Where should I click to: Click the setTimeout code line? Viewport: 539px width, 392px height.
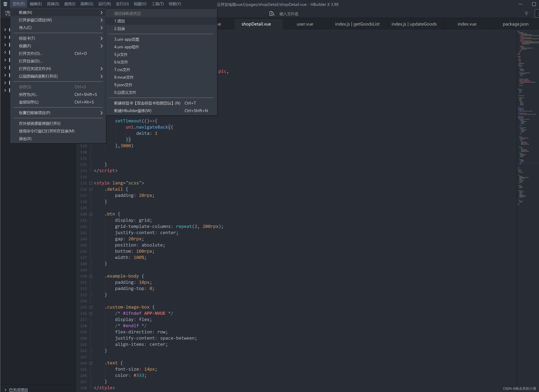(x=136, y=121)
